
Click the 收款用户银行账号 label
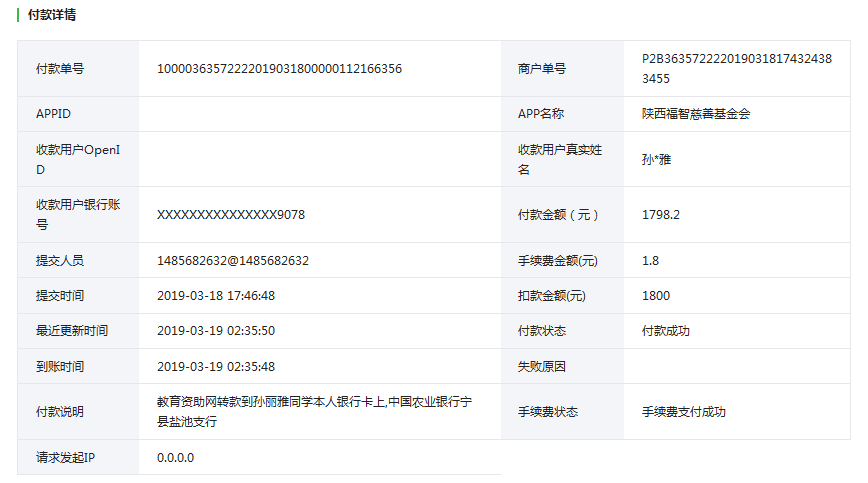point(78,215)
